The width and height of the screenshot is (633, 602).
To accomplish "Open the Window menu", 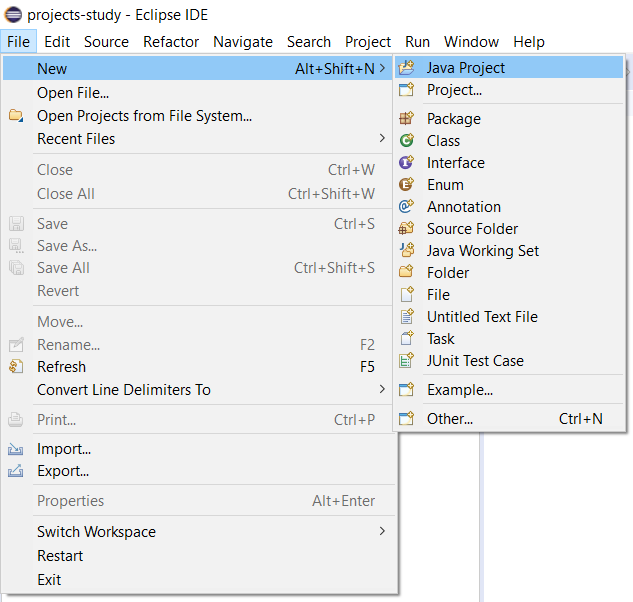I will click(x=471, y=42).
